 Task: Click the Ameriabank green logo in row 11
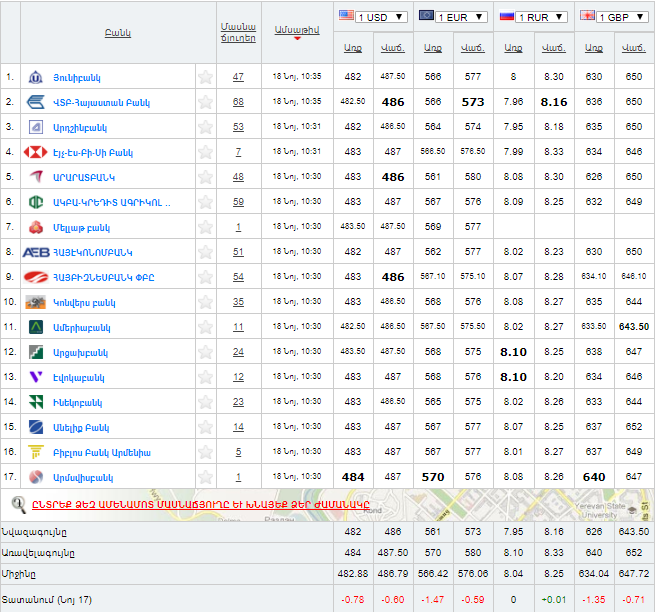36,327
